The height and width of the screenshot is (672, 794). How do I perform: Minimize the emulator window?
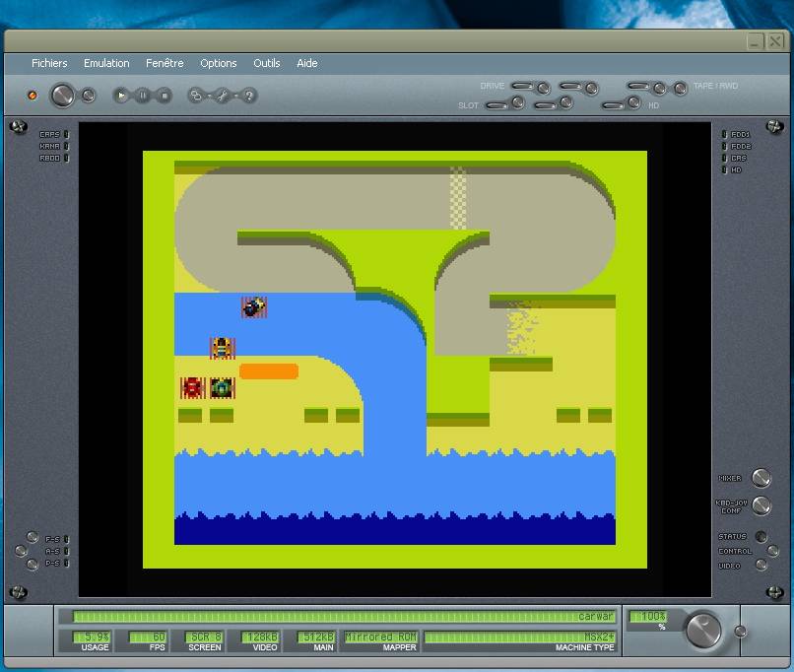[x=755, y=41]
